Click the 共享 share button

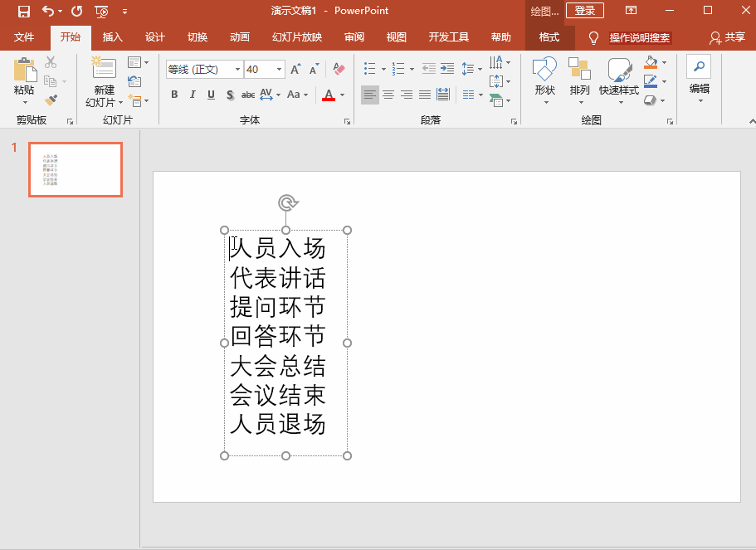coord(727,37)
